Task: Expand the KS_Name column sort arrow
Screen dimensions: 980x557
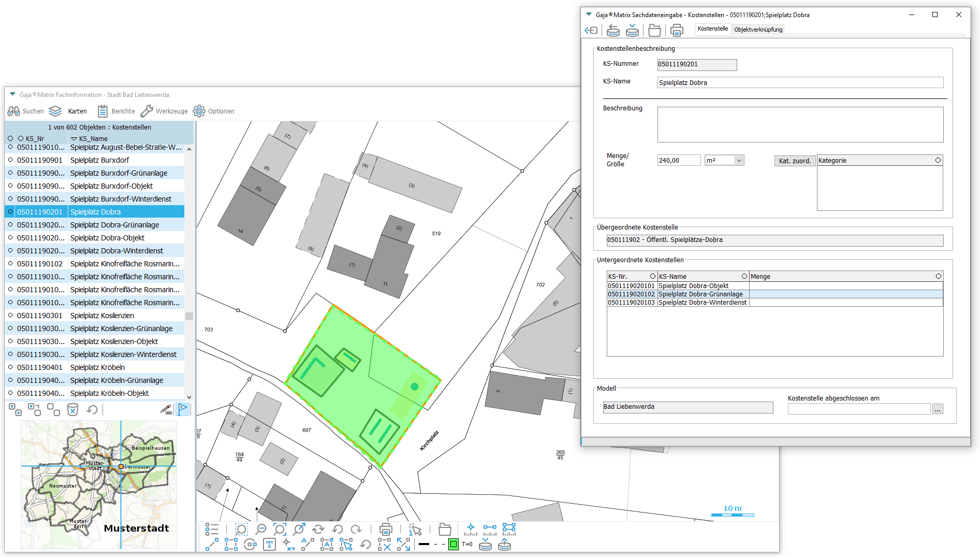Action: (74, 138)
